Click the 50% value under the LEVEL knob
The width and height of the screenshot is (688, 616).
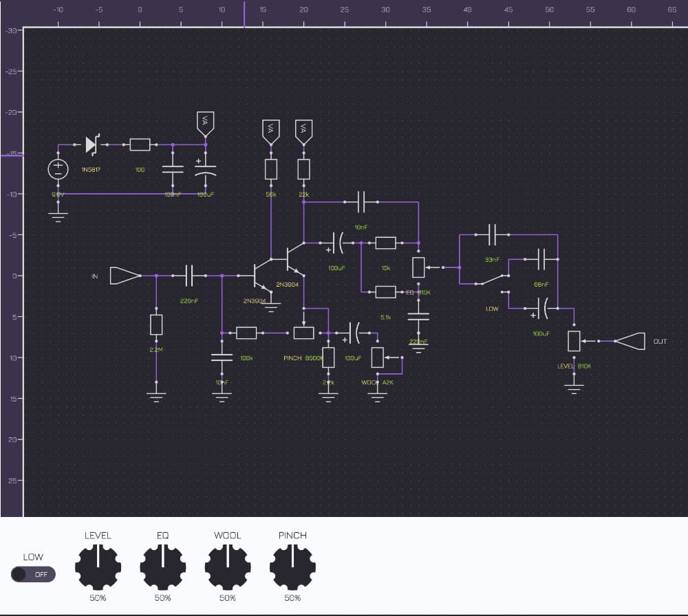pyautogui.click(x=98, y=597)
